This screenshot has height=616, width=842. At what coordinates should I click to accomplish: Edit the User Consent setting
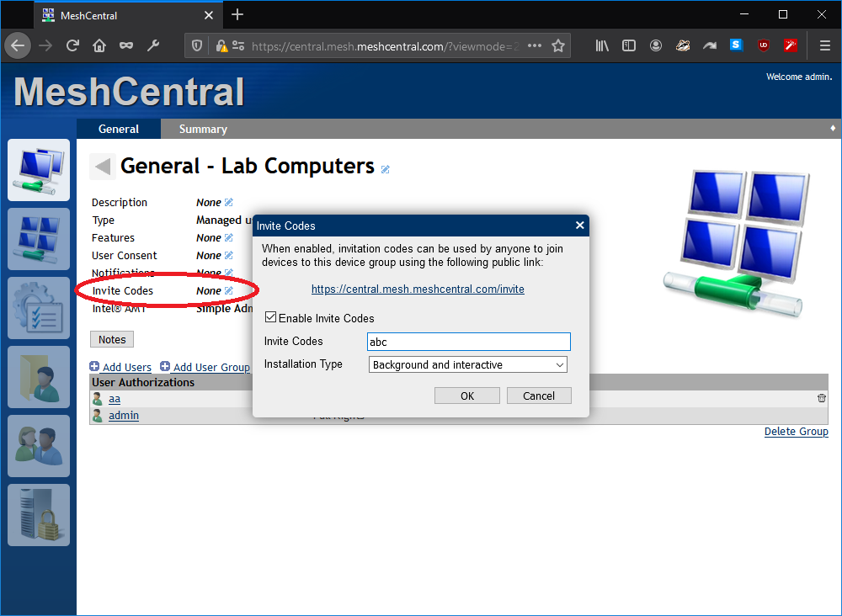[x=229, y=256]
